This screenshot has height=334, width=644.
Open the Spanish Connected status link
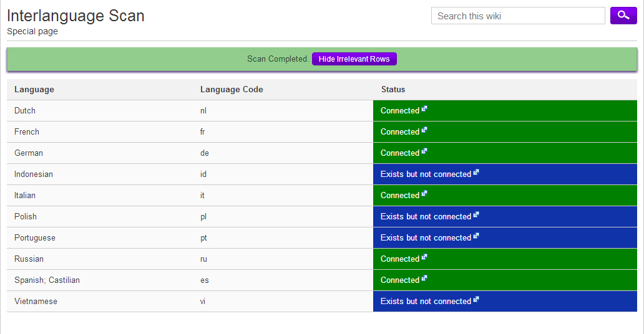point(399,280)
